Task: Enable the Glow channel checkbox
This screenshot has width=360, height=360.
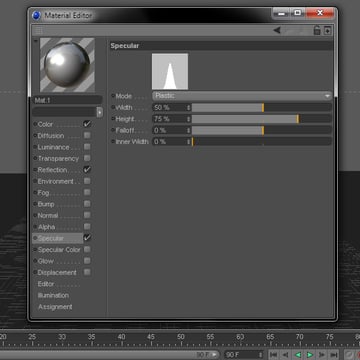Action: (x=87, y=261)
